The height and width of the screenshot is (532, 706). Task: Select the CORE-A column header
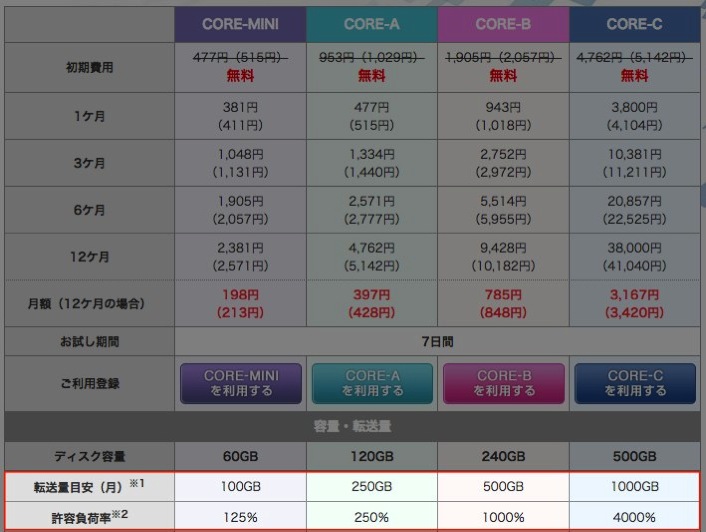pos(372,24)
